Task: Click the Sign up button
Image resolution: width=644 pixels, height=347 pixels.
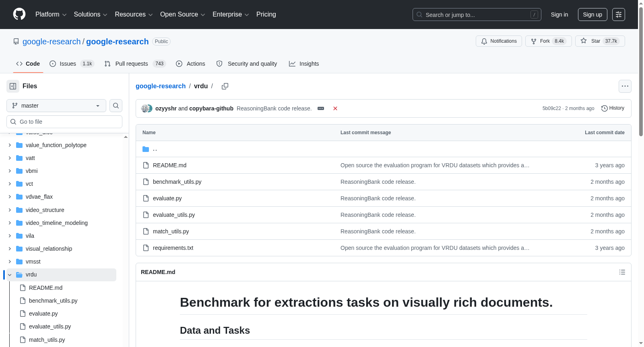Action: tap(592, 15)
